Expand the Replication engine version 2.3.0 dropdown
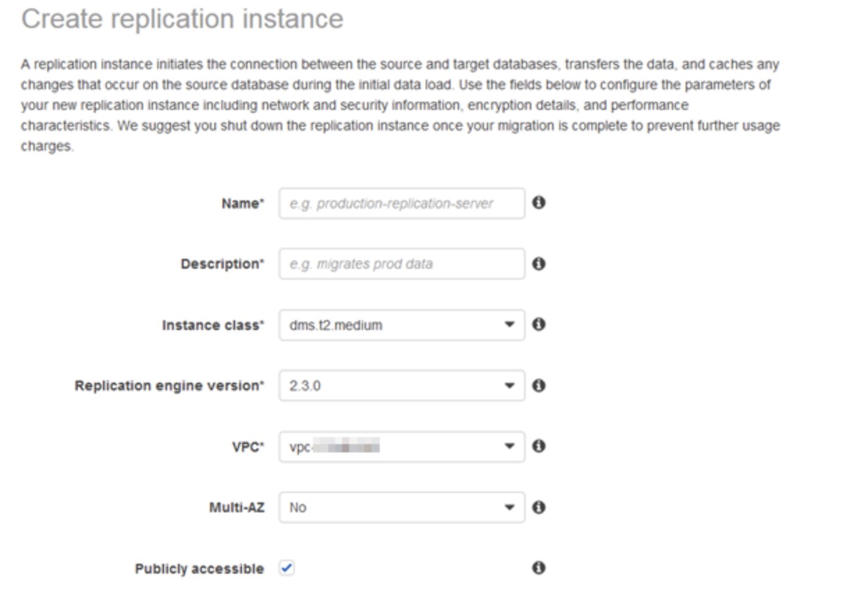The image size is (868, 600). click(401, 386)
